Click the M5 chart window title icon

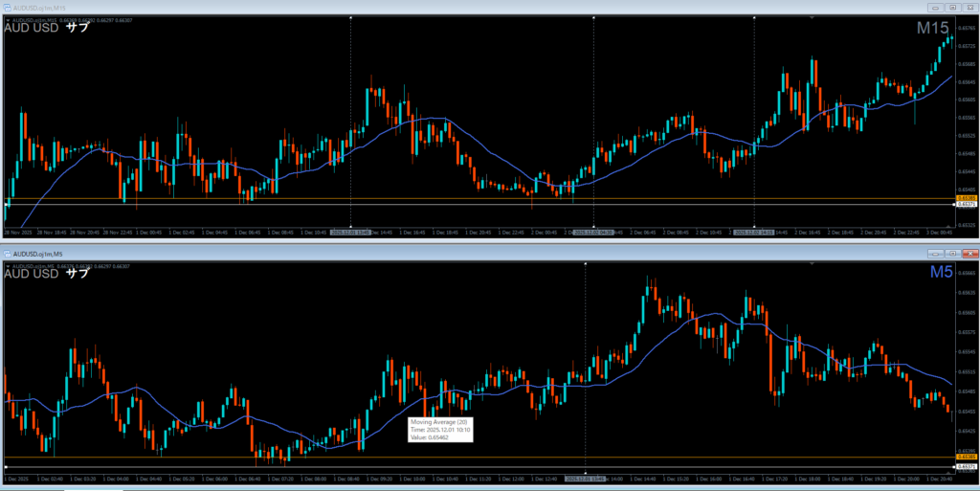pos(7,254)
